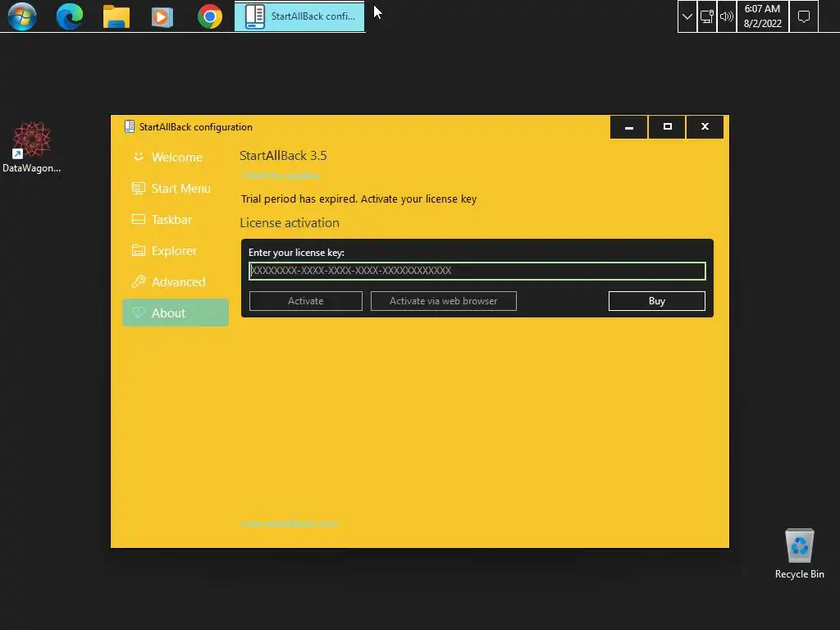Select the About section
The image size is (840, 630).
click(x=176, y=313)
